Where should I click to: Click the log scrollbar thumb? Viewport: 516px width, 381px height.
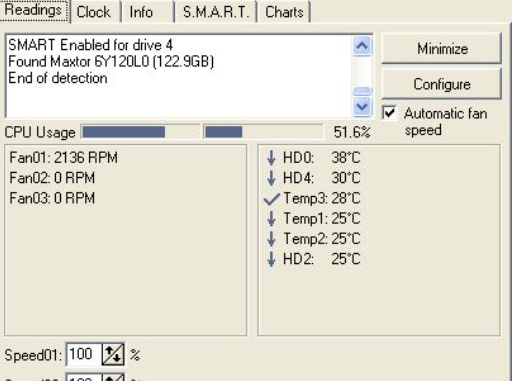click(x=362, y=91)
